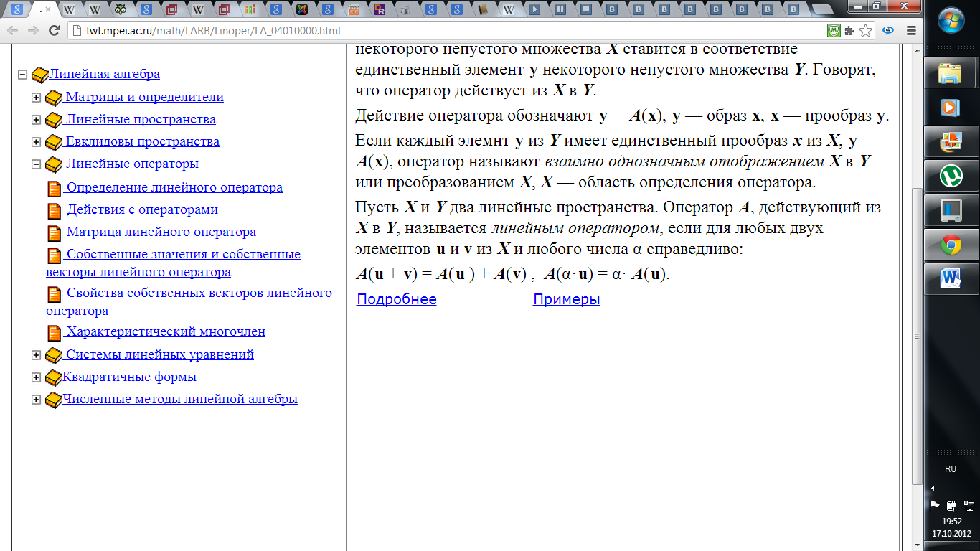Switch to the tab with play icon
The width and height of the screenshot is (980, 551).
point(534,10)
